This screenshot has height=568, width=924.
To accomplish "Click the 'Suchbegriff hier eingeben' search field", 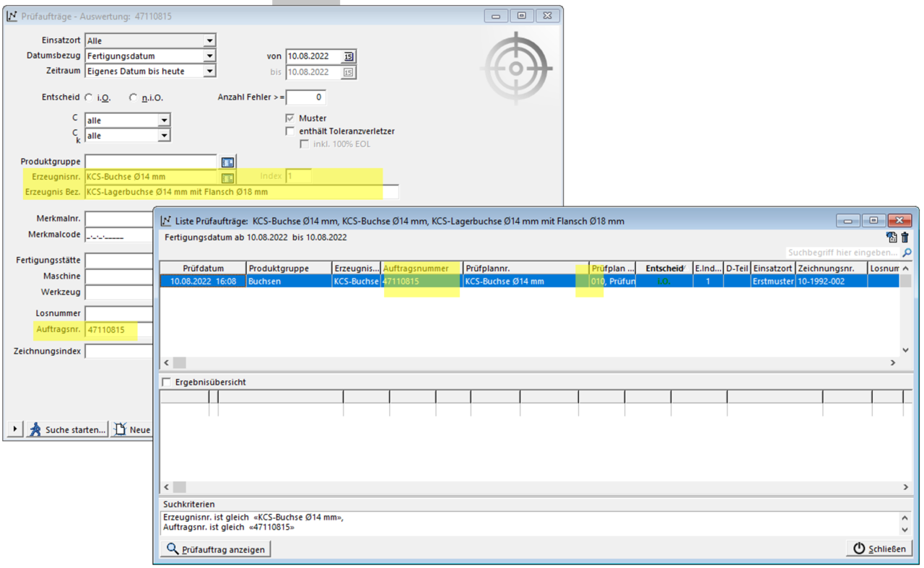I will (842, 253).
